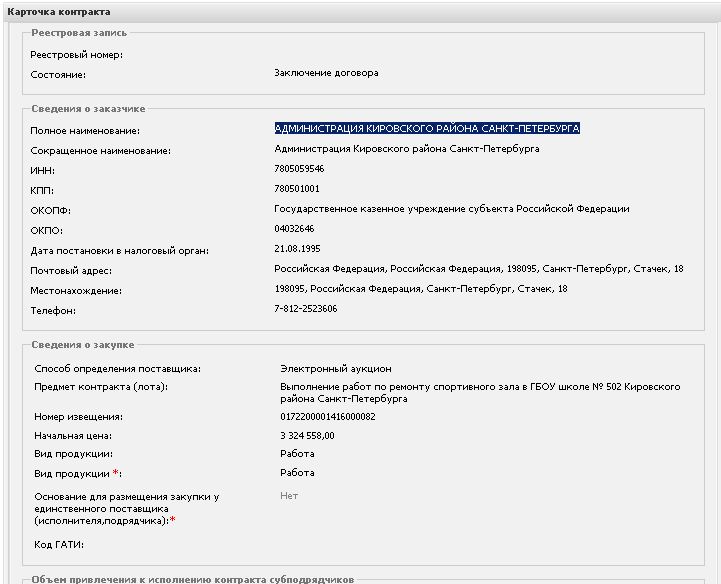The image size is (721, 584).
Task: Click the phone number 7-812-2523606
Action: click(x=305, y=309)
